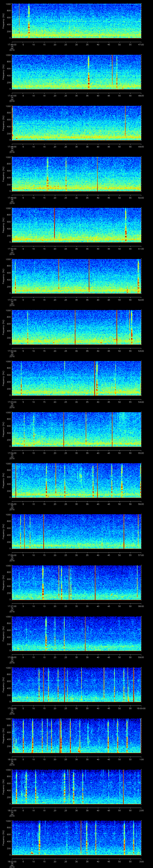The height and width of the screenshot is (868, 153).
Task: Click the 17:46:00 time label
Action: [12, 44]
